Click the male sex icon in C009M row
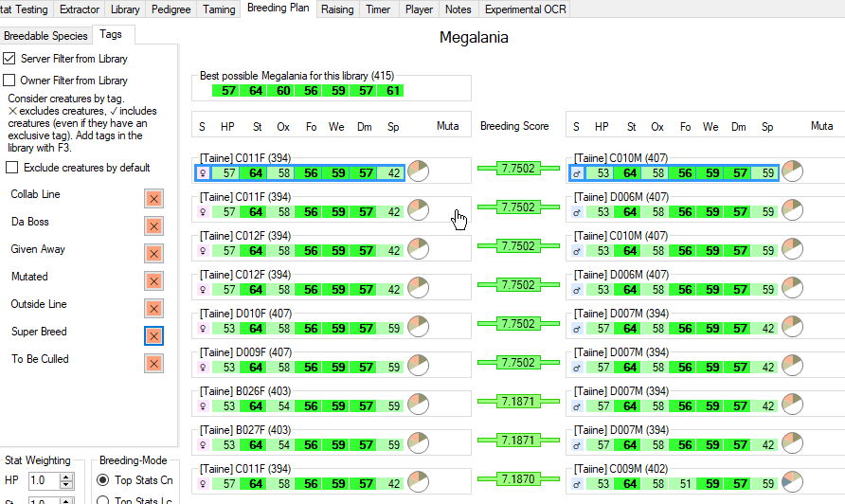 [577, 483]
